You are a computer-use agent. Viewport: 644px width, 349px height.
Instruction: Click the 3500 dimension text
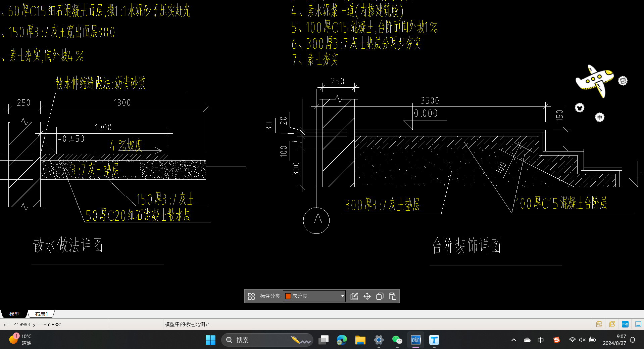pyautogui.click(x=430, y=100)
